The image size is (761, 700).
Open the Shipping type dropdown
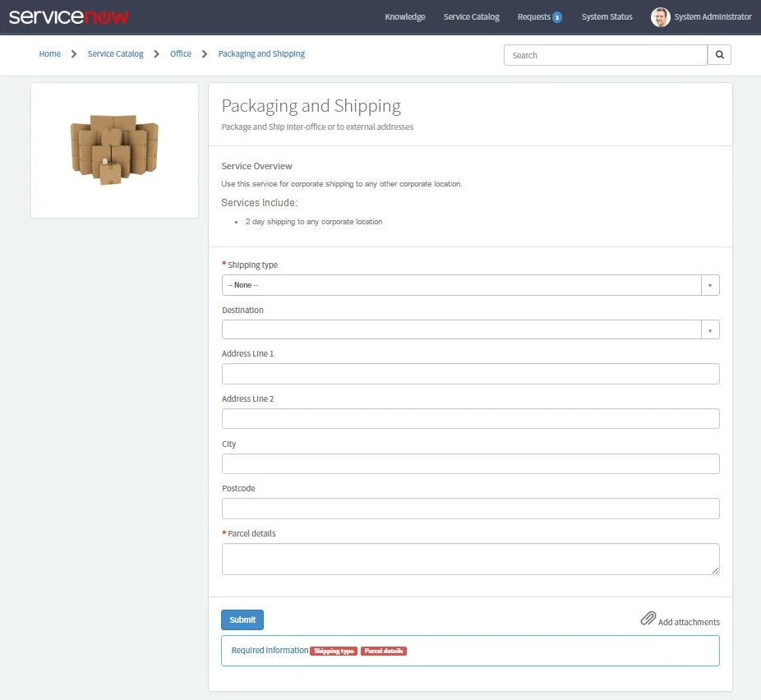coord(460,284)
